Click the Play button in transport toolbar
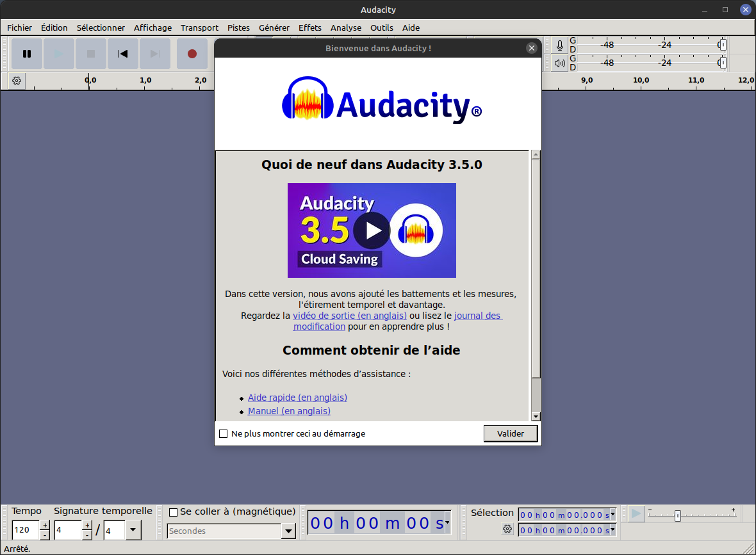 click(x=59, y=54)
